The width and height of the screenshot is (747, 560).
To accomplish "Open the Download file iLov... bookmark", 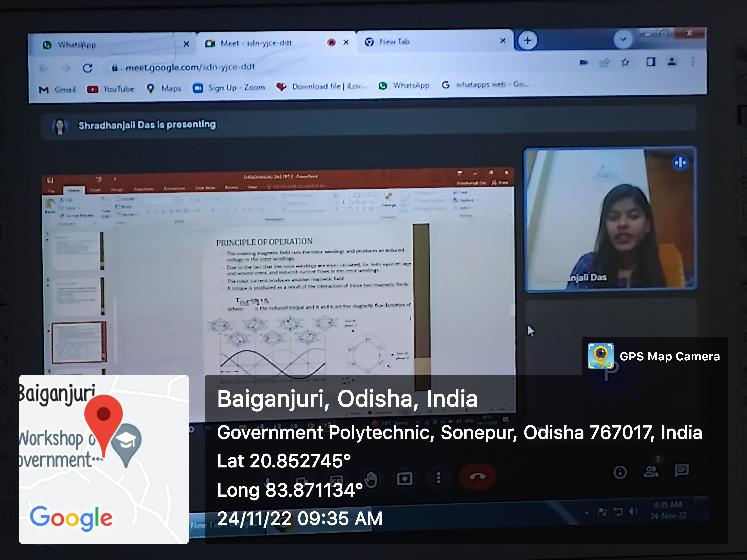I will click(x=321, y=87).
